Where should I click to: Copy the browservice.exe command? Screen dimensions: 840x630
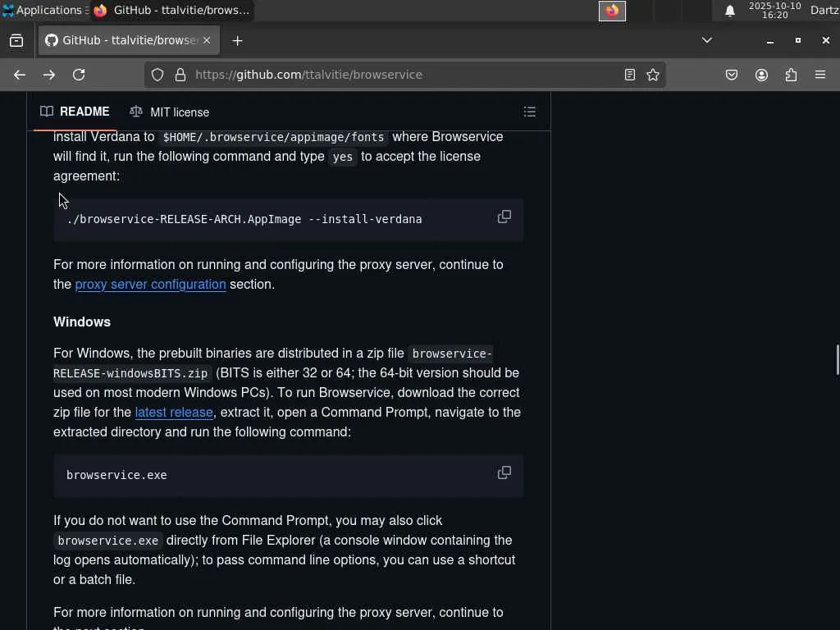[504, 472]
